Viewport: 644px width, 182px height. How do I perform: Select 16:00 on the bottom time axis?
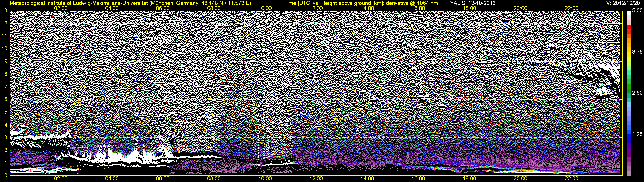[x=418, y=179]
